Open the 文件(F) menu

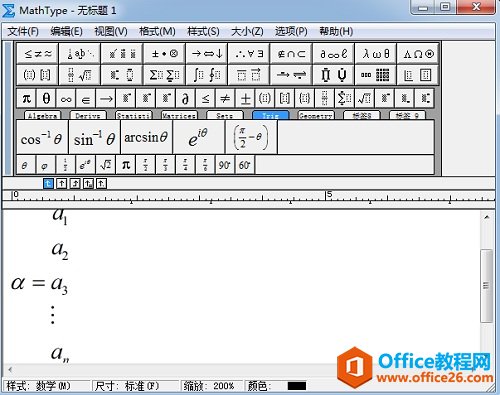(x=23, y=32)
